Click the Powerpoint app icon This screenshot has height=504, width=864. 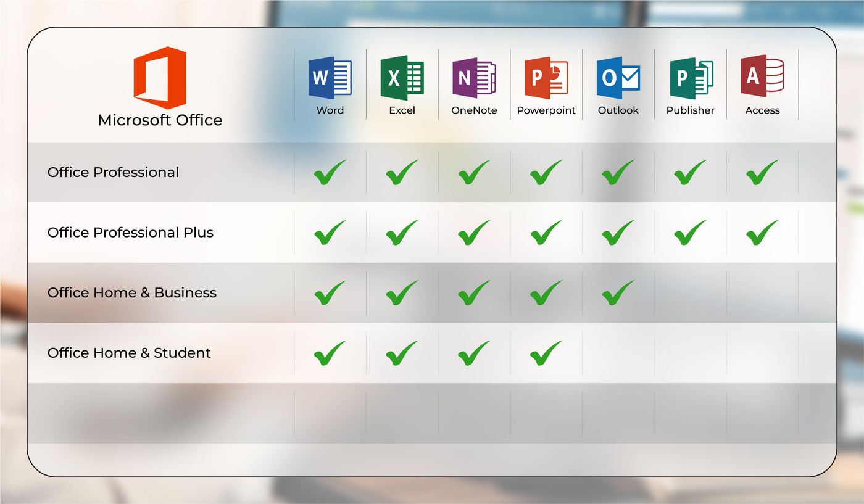(x=546, y=78)
